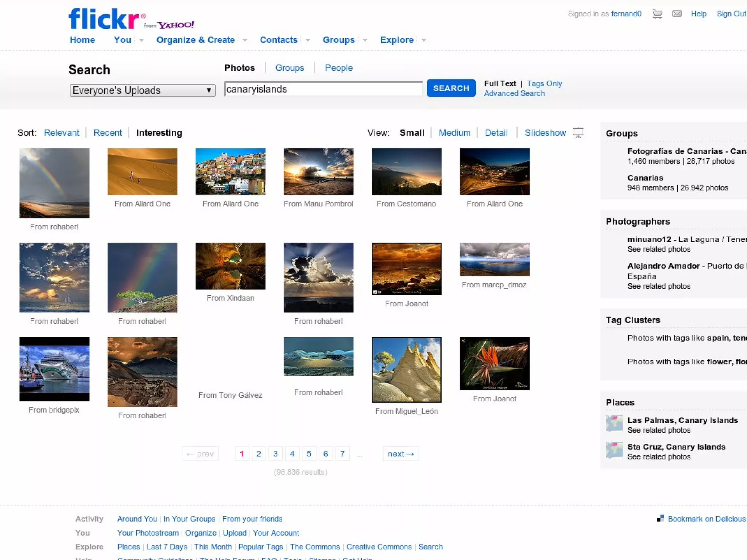Switch to Tags Only search
Screen dimensions: 747x560
[544, 83]
